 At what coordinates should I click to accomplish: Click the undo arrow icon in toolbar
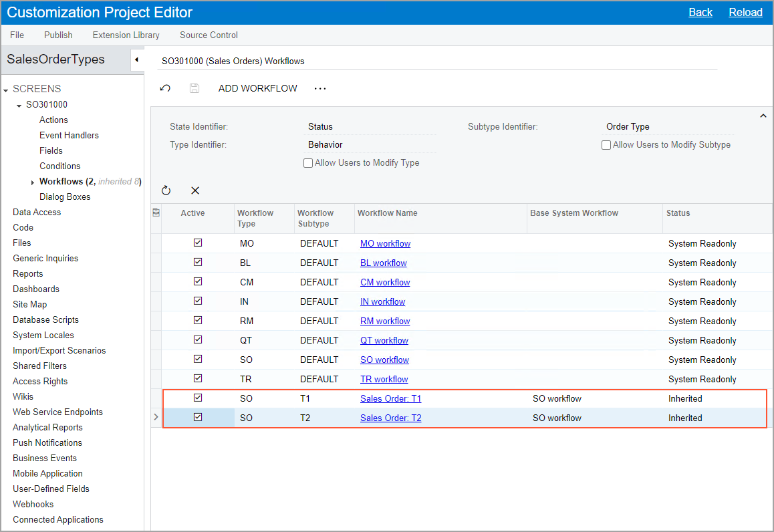(x=165, y=88)
